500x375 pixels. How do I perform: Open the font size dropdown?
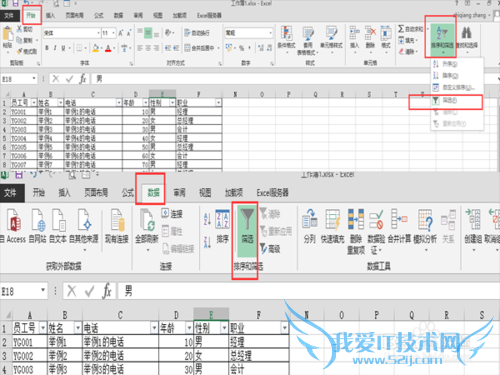coord(114,33)
